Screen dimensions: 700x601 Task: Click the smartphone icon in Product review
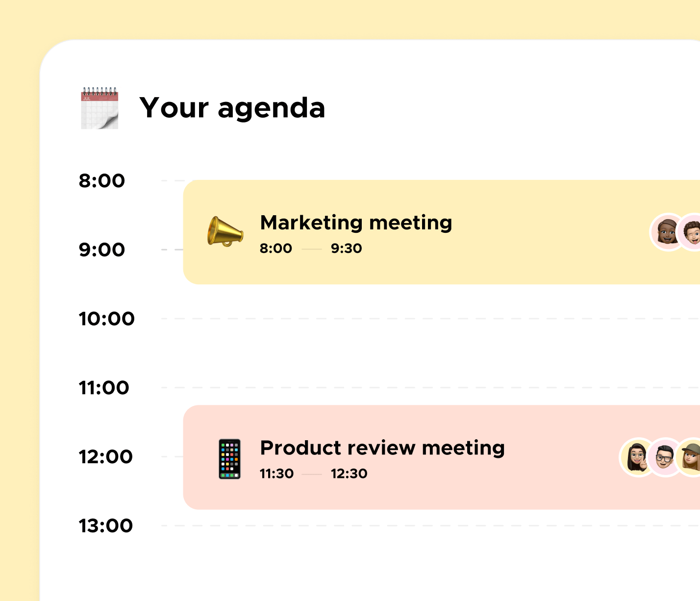229,459
